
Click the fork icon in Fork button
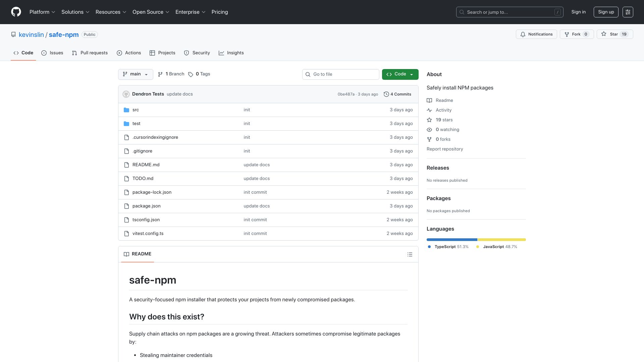click(x=567, y=34)
